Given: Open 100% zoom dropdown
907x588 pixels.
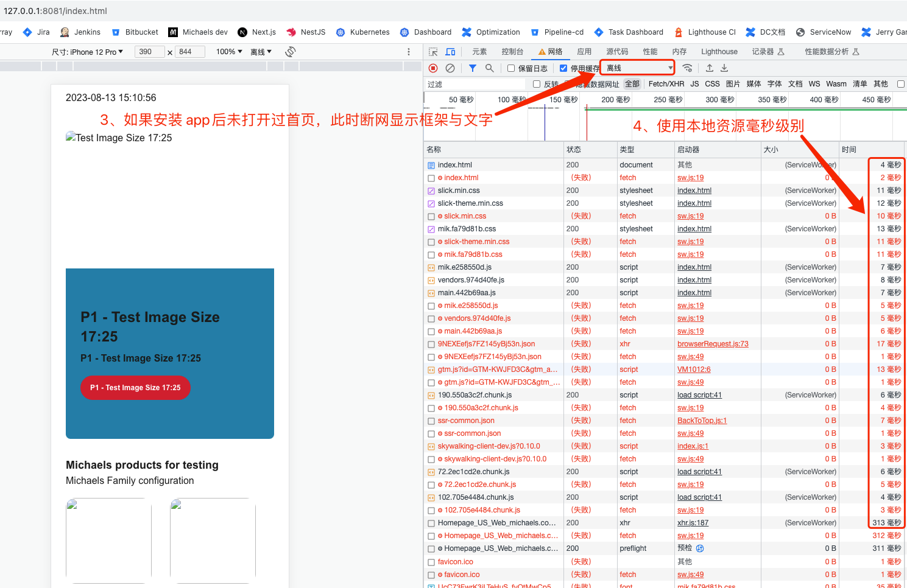Looking at the screenshot, I should [x=229, y=52].
